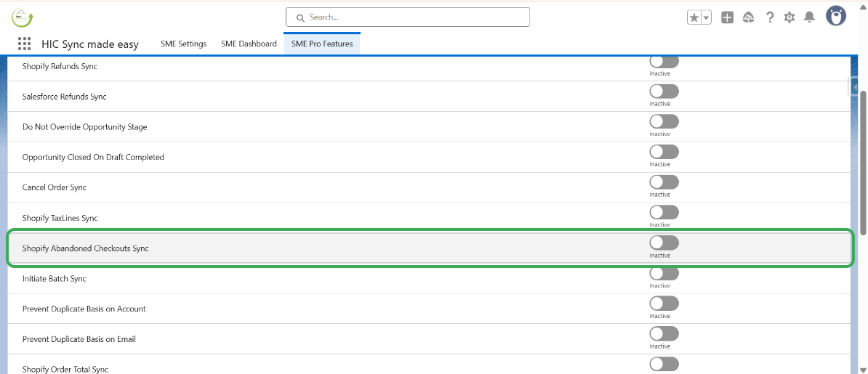Open the Setup gear icon
The width and height of the screenshot is (868, 374).
pos(789,17)
